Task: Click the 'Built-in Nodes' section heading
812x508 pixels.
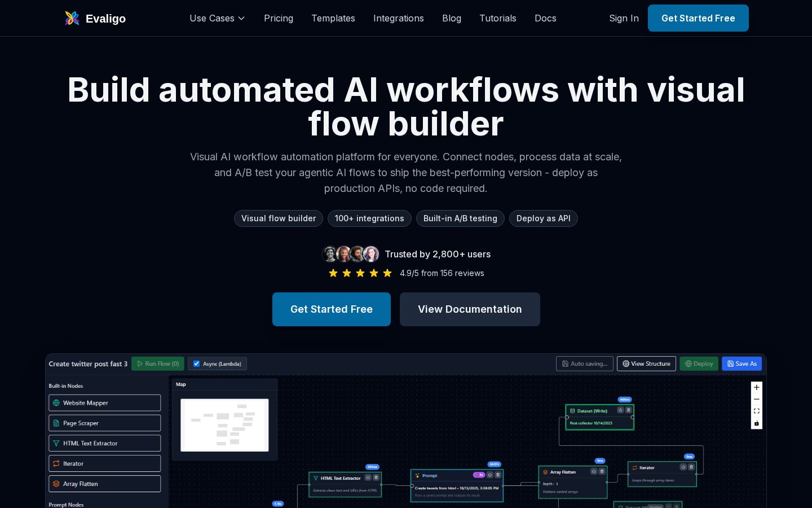Action: [66, 386]
